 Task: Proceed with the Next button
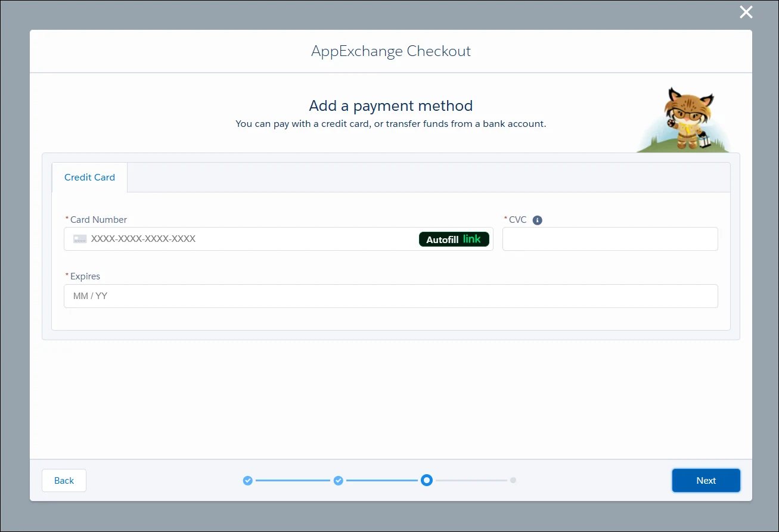[706, 481]
